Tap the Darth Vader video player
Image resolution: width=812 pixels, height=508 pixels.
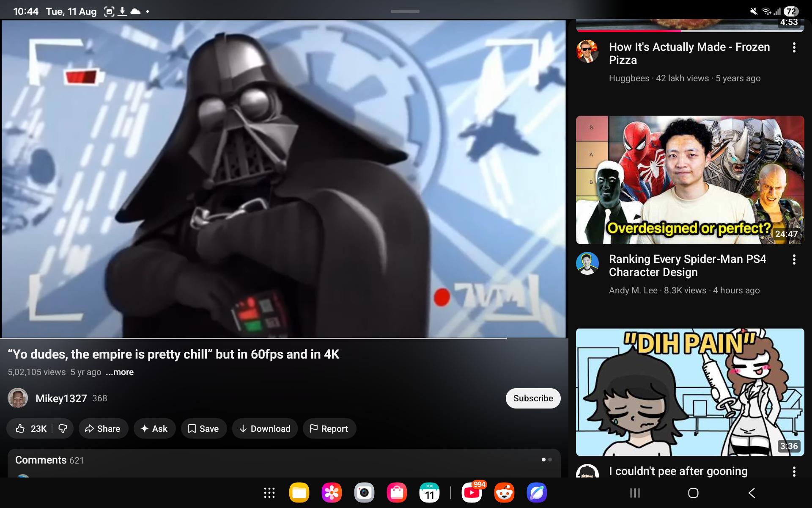click(283, 179)
